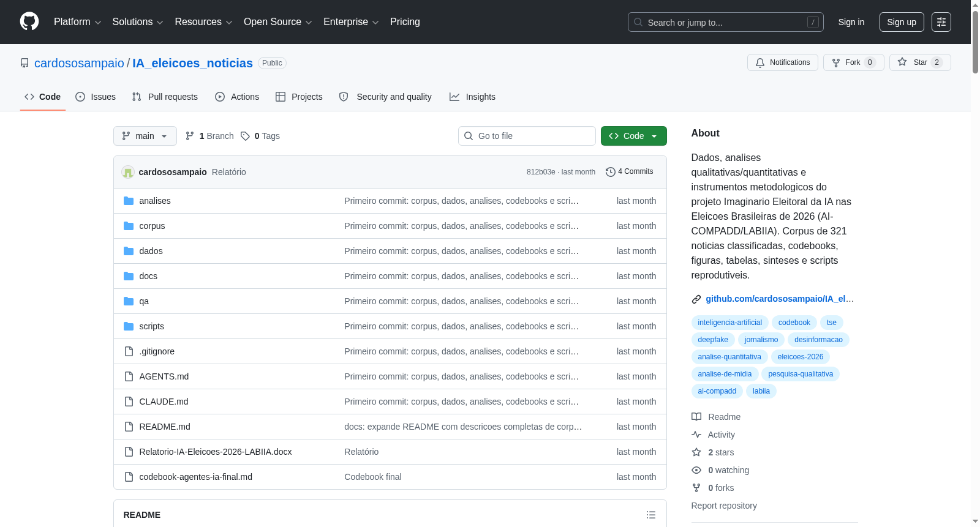Click the docs folder icon
Viewport: 980px width, 527px height.
click(129, 276)
